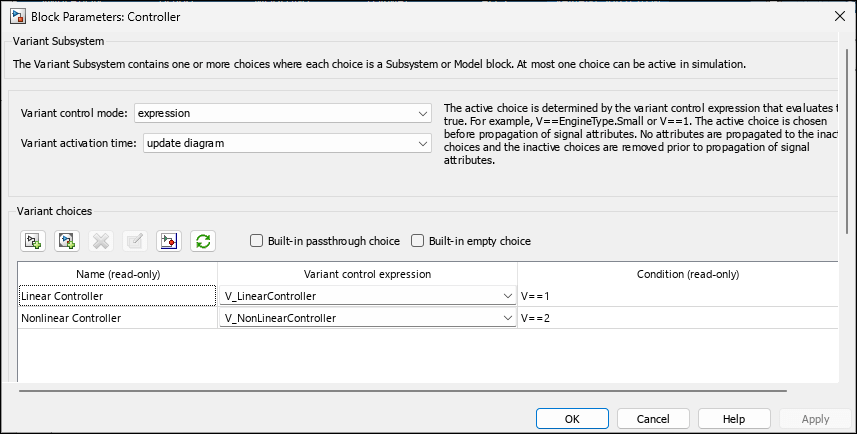This screenshot has width=857, height=434.
Task: Click the Help button
Action: click(x=733, y=418)
